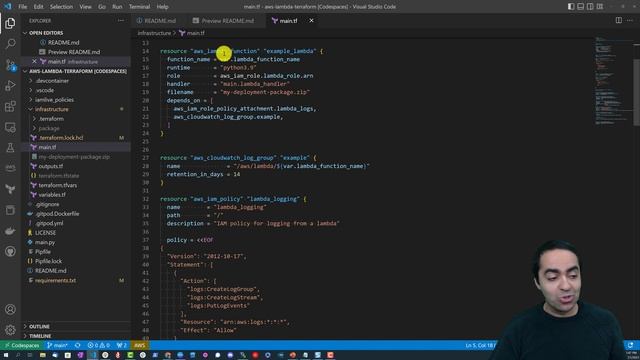Open the Docker whale view

coord(10,231)
